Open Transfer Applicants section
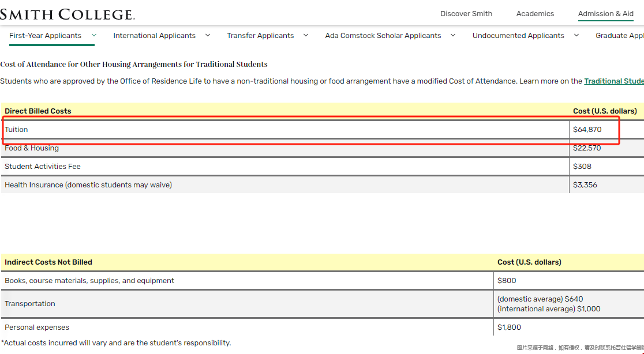Viewport: 644px width, 354px height. pyautogui.click(x=260, y=36)
